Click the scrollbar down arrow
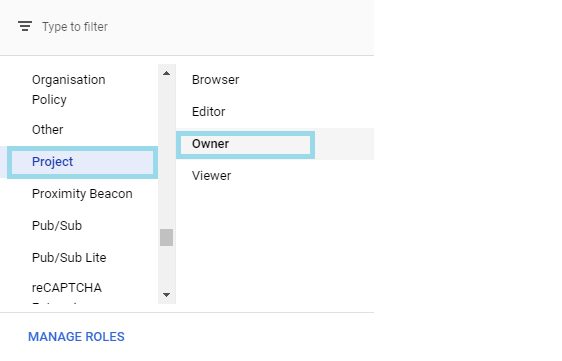The width and height of the screenshot is (562, 361). tap(166, 295)
